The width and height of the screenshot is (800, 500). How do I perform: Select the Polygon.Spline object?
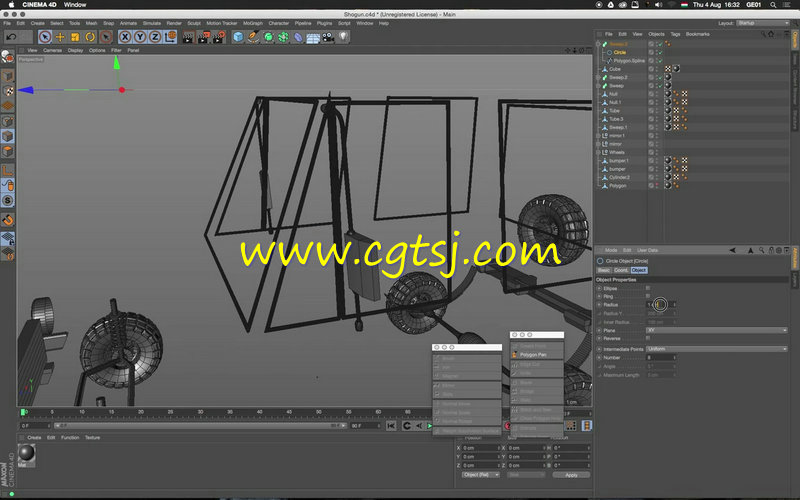629,61
